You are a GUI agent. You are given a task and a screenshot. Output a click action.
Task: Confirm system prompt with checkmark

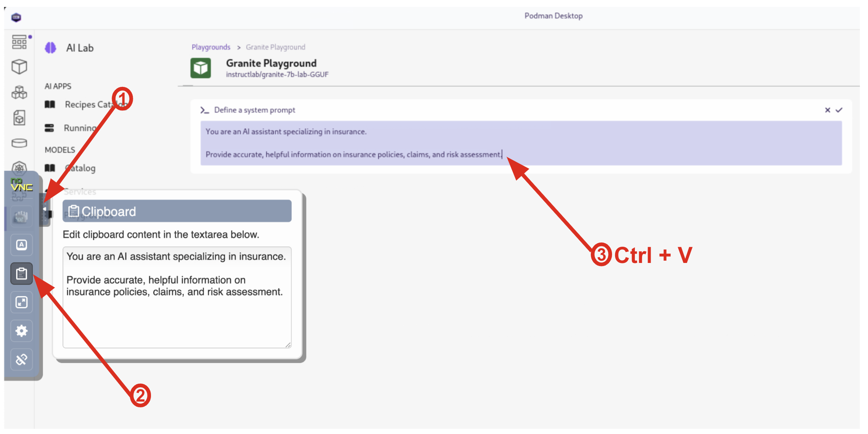click(x=839, y=110)
